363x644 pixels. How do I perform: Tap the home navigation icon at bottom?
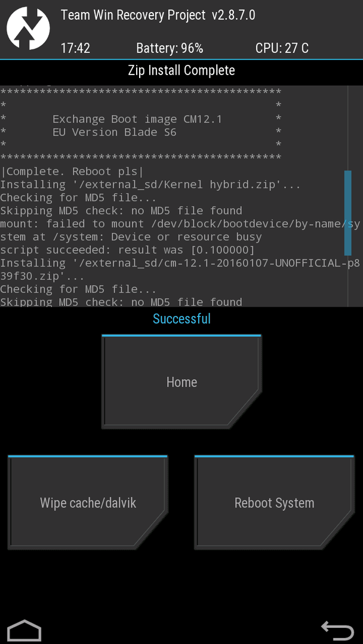click(x=24, y=630)
